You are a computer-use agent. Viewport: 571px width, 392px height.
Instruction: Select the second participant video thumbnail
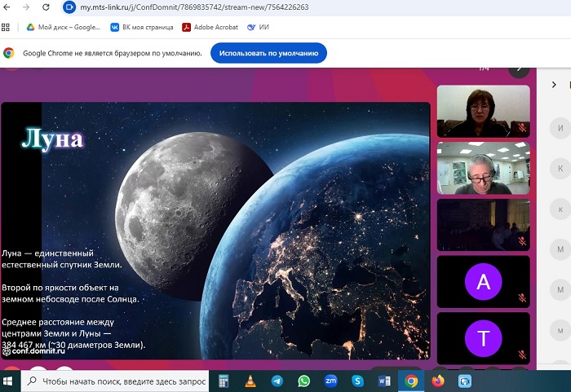pos(483,169)
